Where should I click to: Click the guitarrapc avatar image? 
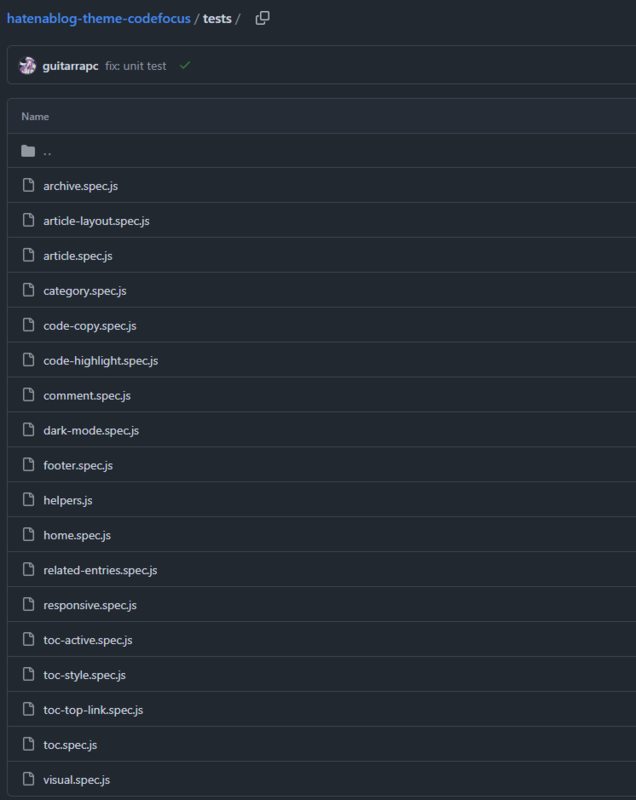(x=28, y=66)
